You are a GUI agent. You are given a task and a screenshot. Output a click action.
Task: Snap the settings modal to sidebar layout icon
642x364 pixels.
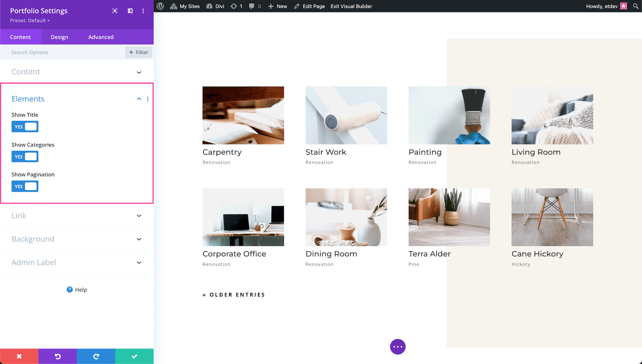130,11
